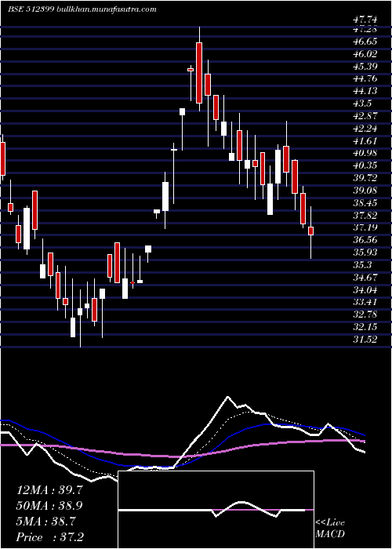Image resolution: width=392 pixels, height=549 pixels.
Task: Click the 44.13 price axis label
Action: [x=365, y=91]
